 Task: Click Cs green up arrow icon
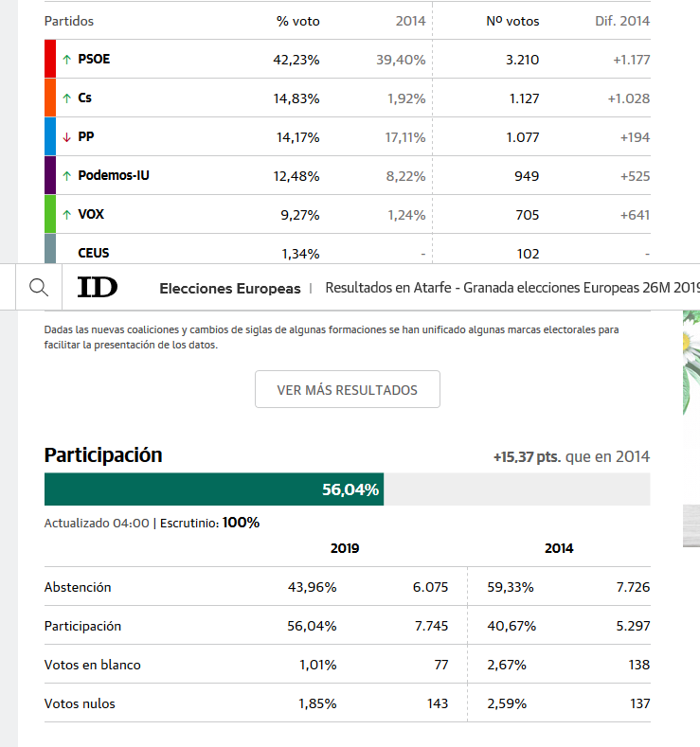point(66,98)
